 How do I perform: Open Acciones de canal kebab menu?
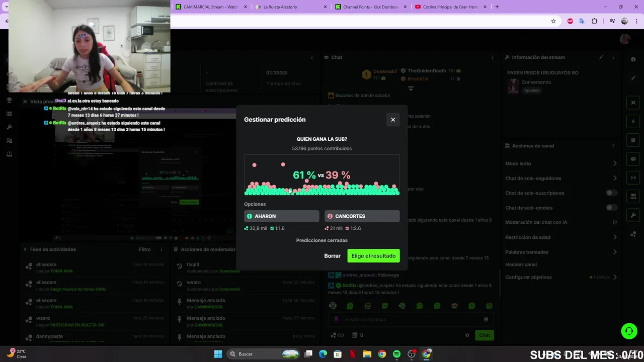(613, 146)
